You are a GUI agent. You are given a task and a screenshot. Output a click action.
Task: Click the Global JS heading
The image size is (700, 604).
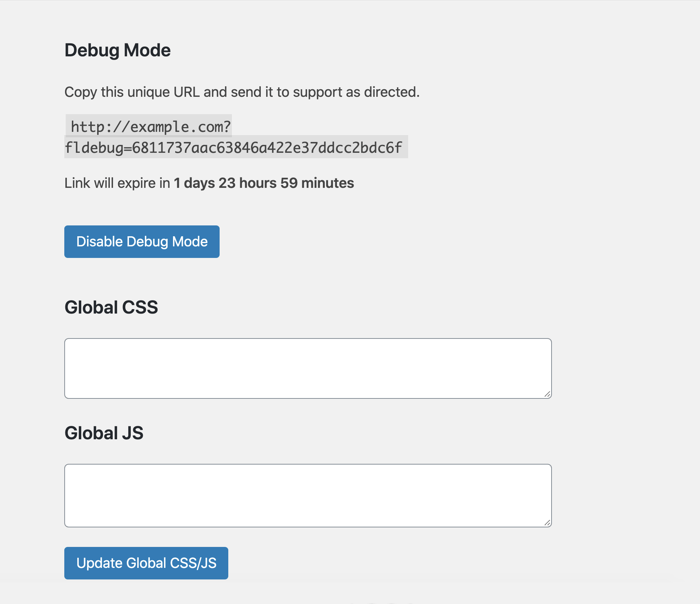click(x=104, y=433)
